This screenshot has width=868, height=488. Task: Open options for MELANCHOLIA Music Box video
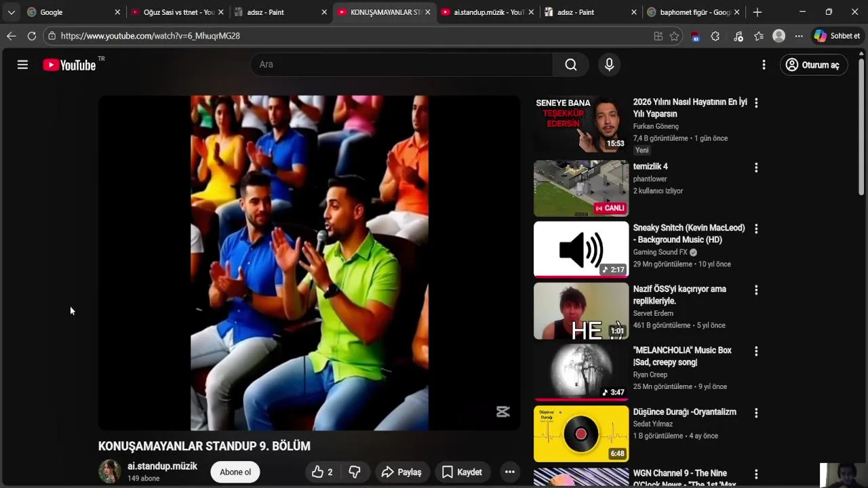(x=756, y=351)
